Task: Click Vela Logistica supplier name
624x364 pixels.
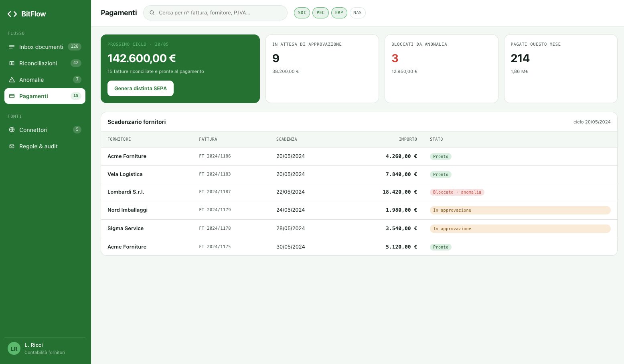Action: pyautogui.click(x=125, y=174)
